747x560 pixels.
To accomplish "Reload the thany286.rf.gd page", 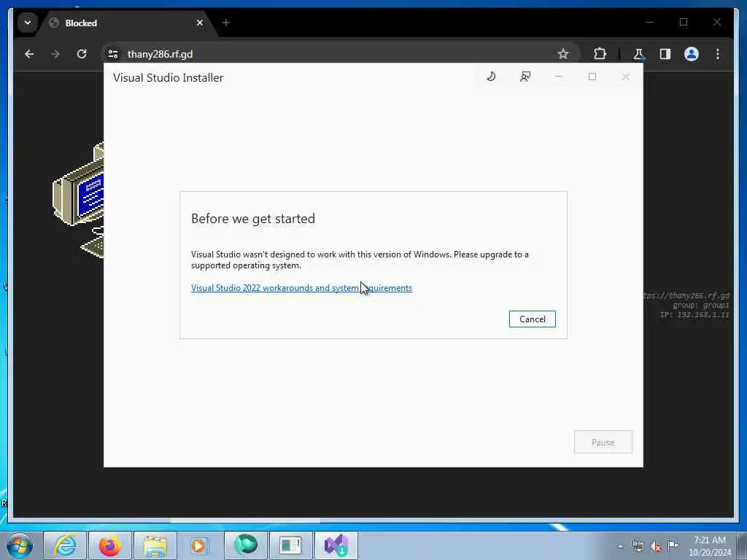I will click(82, 54).
